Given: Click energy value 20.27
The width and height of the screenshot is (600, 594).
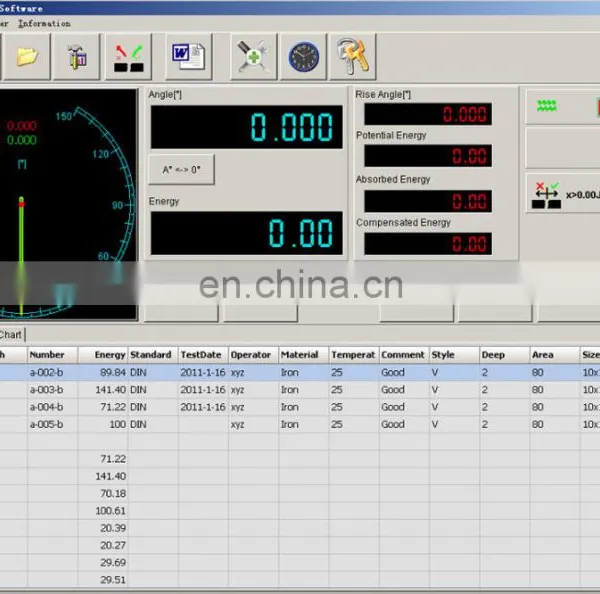Looking at the screenshot, I should click(113, 545).
